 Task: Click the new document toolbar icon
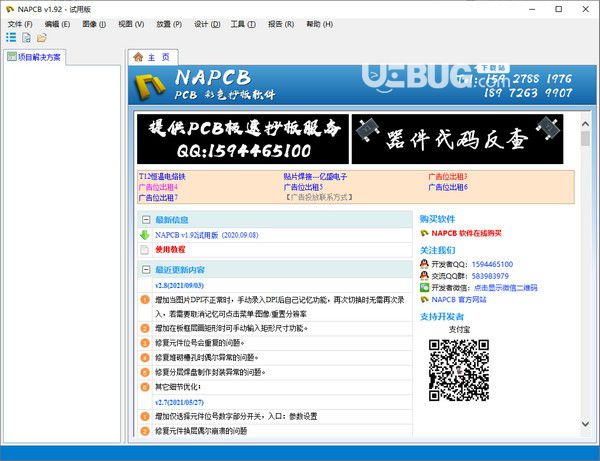(x=26, y=37)
